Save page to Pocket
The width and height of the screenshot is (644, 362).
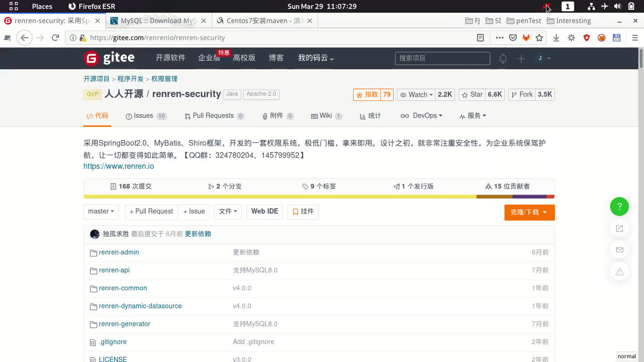coord(513,38)
